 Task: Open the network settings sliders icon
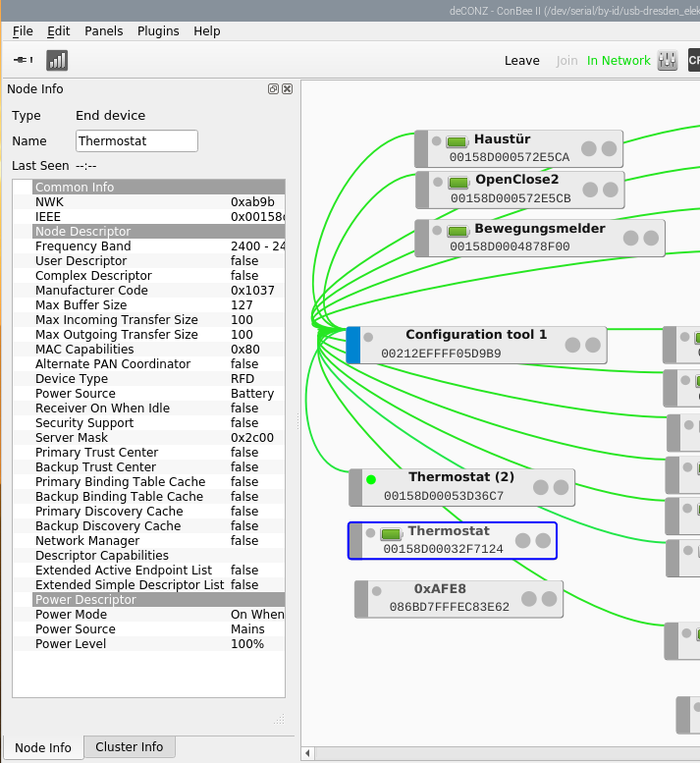(x=668, y=60)
